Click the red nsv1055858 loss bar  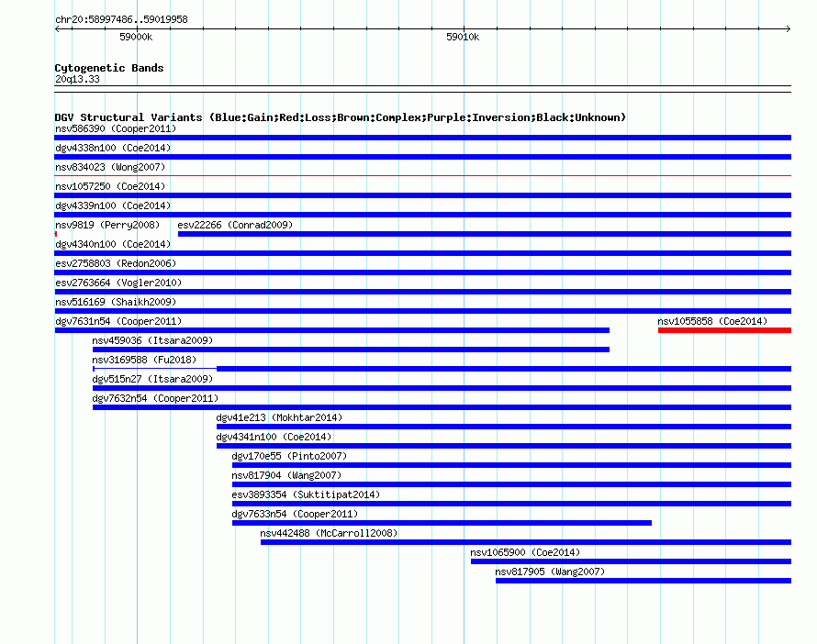pyautogui.click(x=724, y=330)
